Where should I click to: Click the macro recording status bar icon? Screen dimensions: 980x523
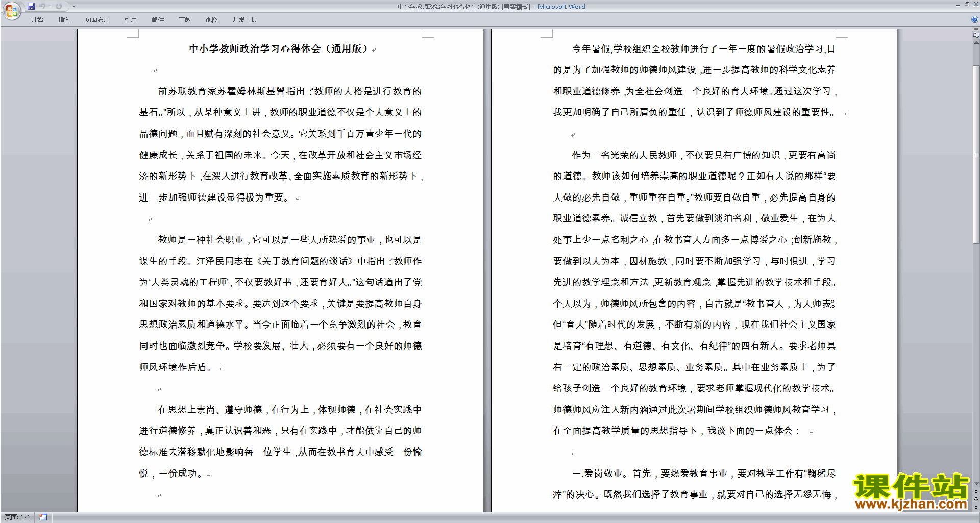click(43, 517)
